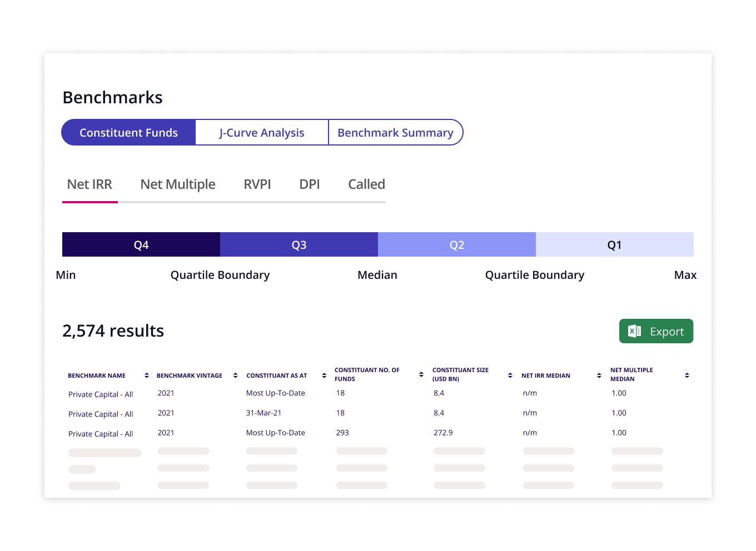
Task: Export results to Excel
Action: pyautogui.click(x=656, y=331)
